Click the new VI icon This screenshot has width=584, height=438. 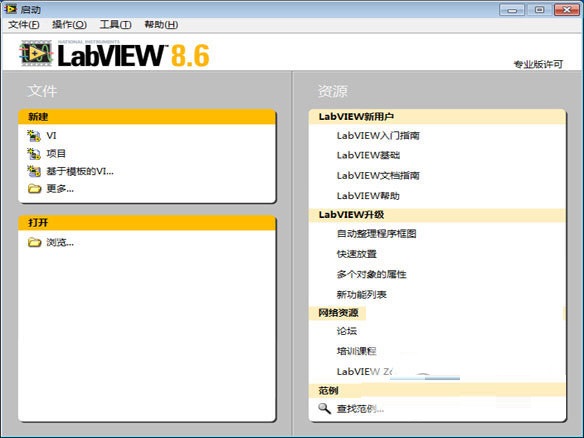pos(34,136)
